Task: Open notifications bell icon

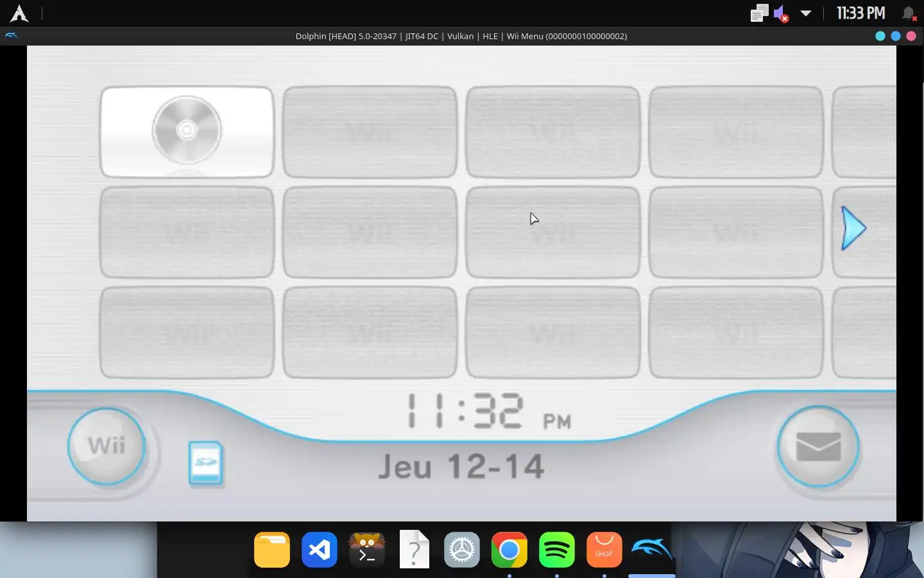Action: [x=909, y=13]
